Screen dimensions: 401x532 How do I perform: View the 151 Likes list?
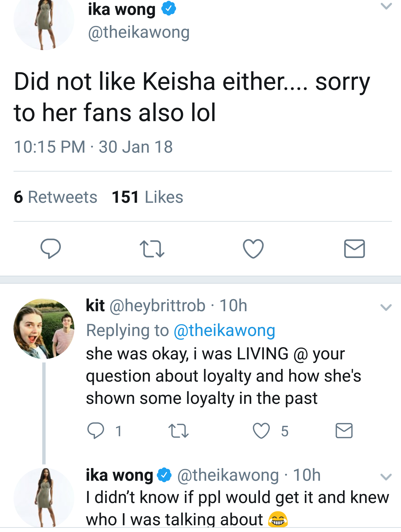pos(148,197)
